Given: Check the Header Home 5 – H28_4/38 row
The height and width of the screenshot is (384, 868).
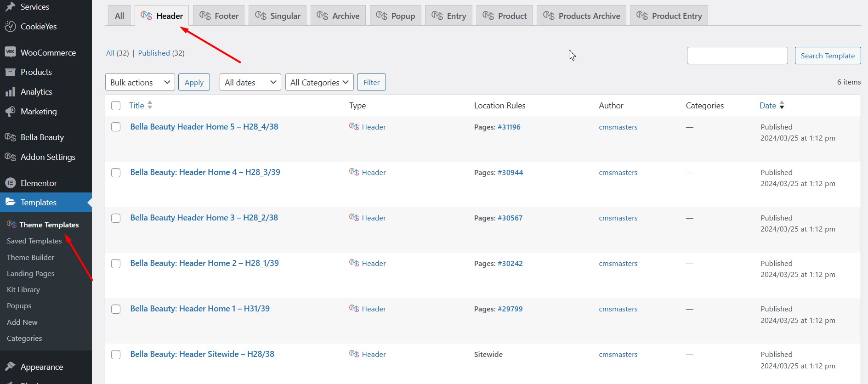Looking at the screenshot, I should (116, 127).
